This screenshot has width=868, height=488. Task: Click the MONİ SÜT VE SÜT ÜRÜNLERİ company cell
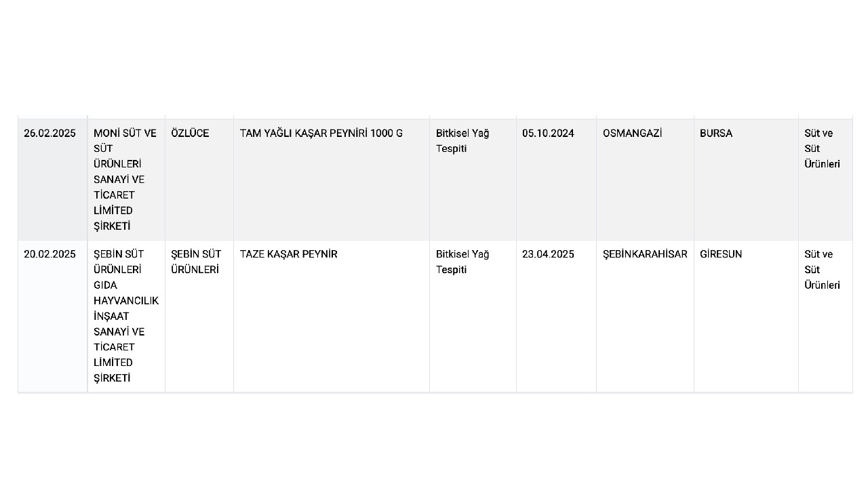point(126,180)
